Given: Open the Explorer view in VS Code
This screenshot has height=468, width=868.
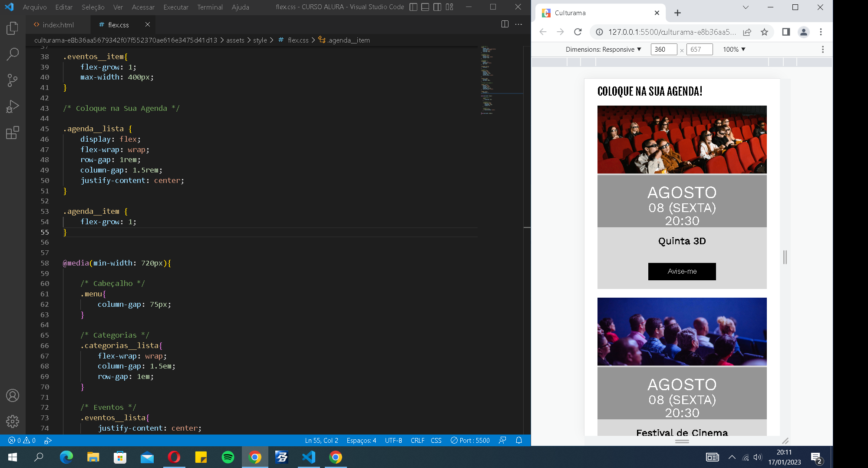Looking at the screenshot, I should [13, 29].
